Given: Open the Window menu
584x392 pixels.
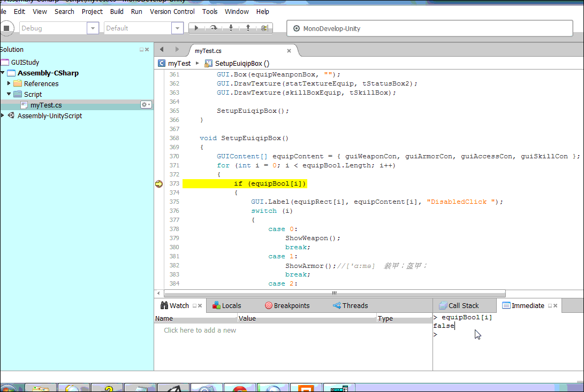Looking at the screenshot, I should [237, 12].
